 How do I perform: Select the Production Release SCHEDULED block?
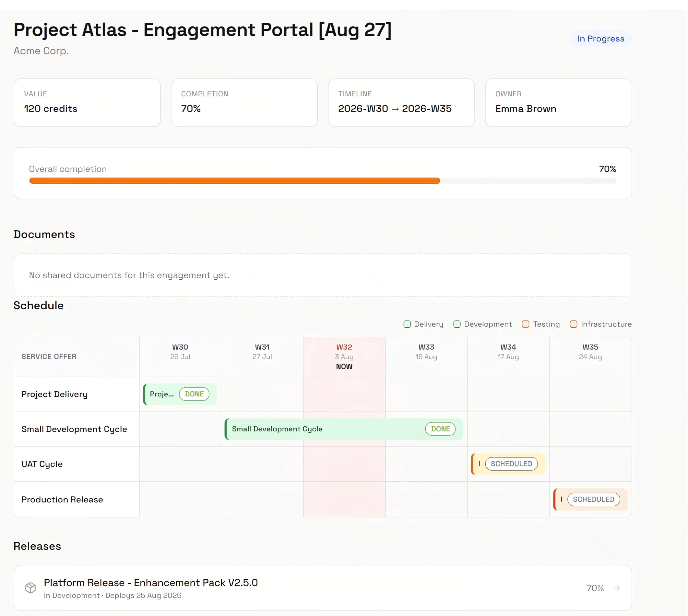(x=590, y=499)
